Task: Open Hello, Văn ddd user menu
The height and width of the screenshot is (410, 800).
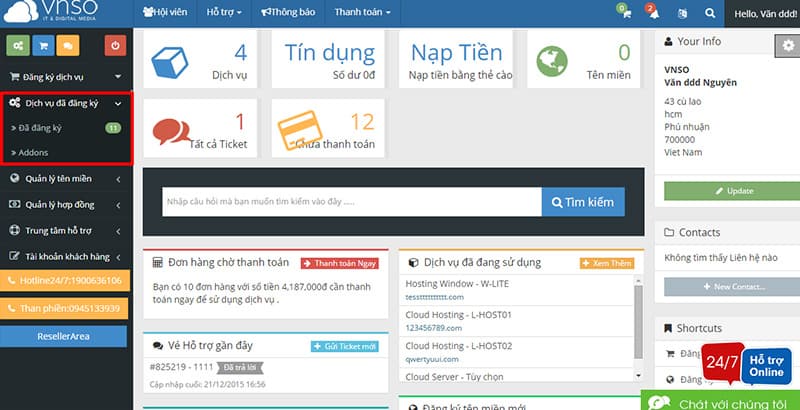Action: coord(764,14)
